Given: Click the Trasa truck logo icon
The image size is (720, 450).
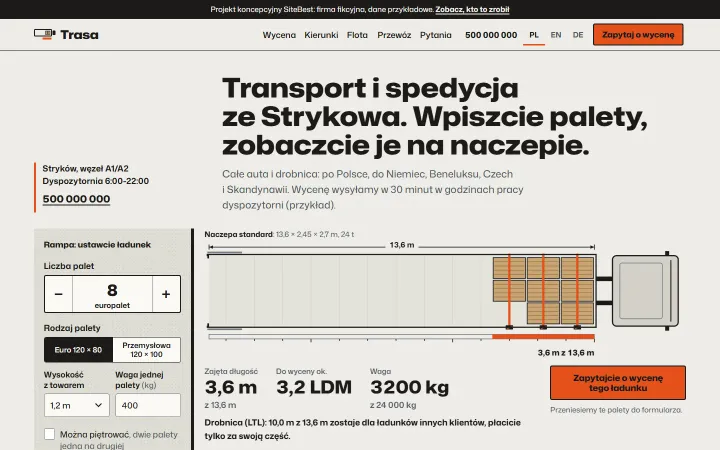Looking at the screenshot, I should [x=45, y=34].
